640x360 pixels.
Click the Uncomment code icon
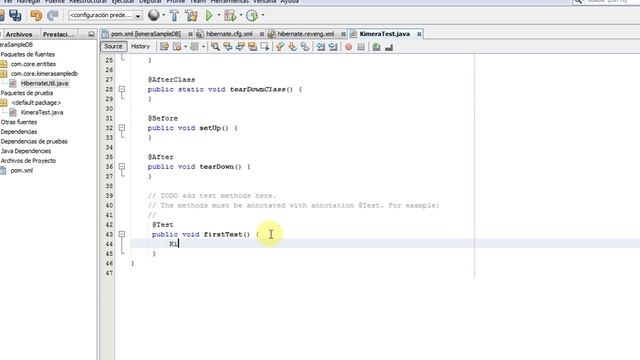pos(389,47)
